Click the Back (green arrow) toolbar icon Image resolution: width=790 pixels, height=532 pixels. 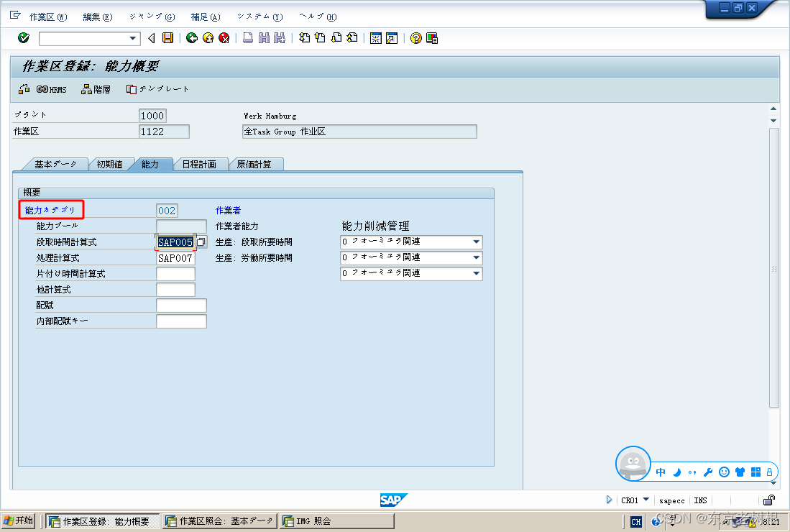(x=191, y=38)
